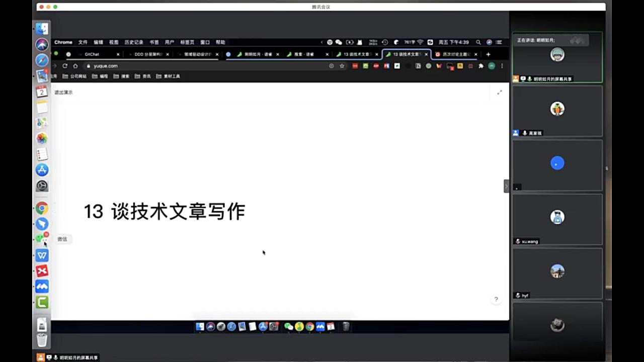Select the hyf participant tile
This screenshot has width=644, height=362.
click(557, 274)
